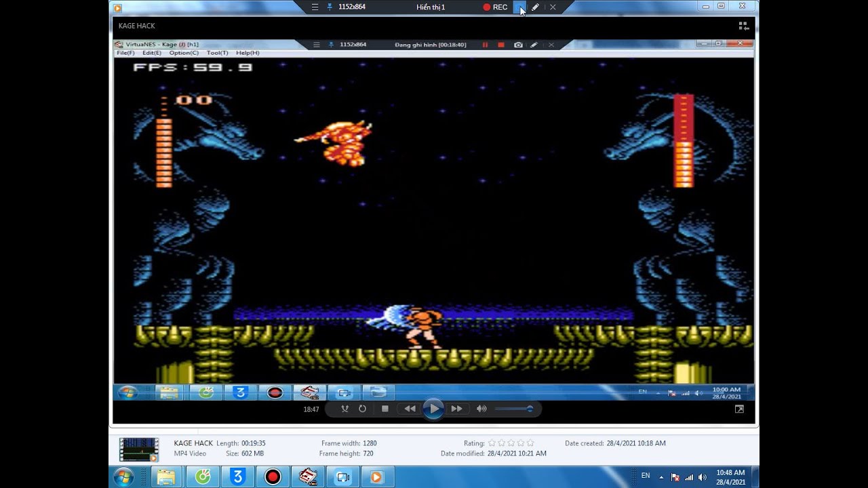Rate the video five stars

pyautogui.click(x=530, y=443)
